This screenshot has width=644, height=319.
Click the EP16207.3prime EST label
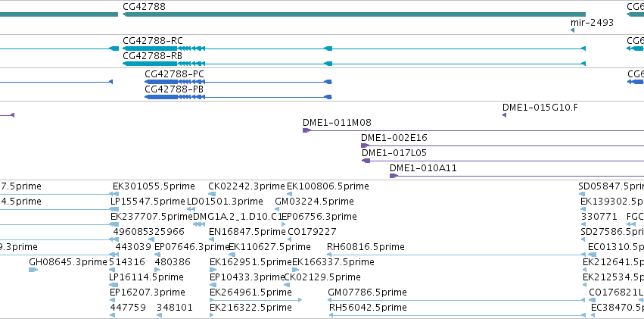tap(148, 292)
